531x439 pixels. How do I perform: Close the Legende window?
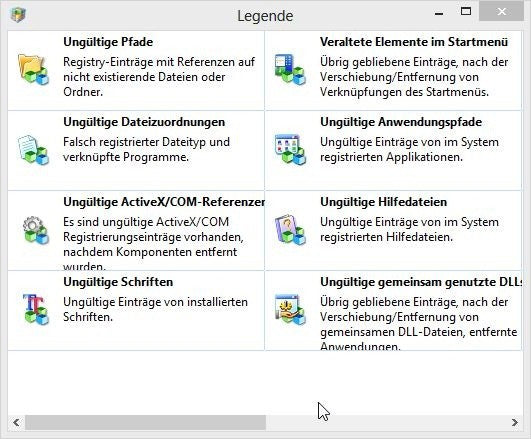point(502,12)
